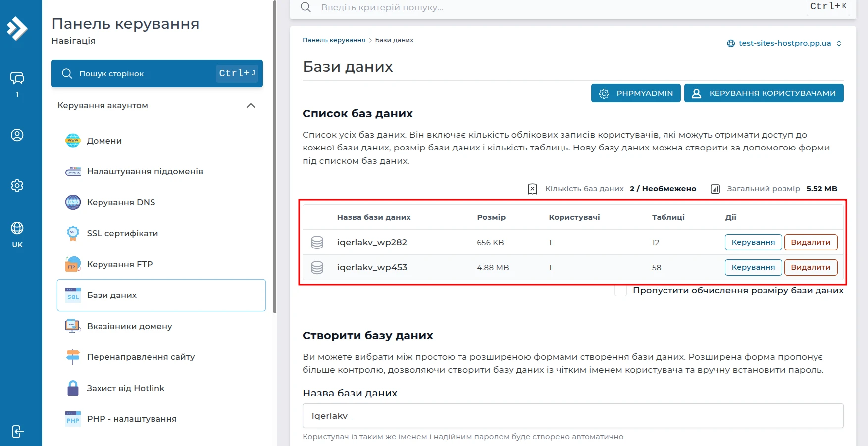Click the hosting logo arrow icon

point(17,28)
